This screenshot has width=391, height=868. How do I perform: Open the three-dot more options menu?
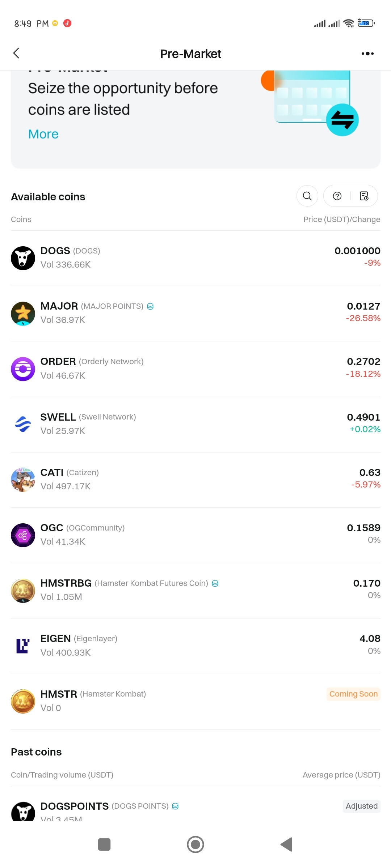point(367,54)
